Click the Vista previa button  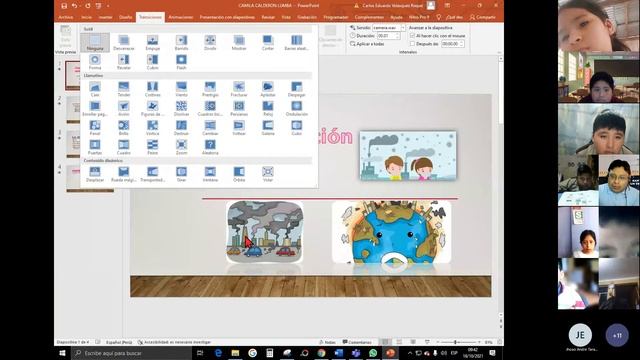pyautogui.click(x=65, y=40)
